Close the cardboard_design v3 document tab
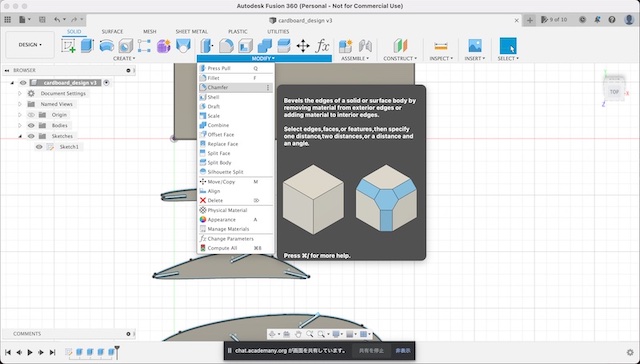 (516, 20)
